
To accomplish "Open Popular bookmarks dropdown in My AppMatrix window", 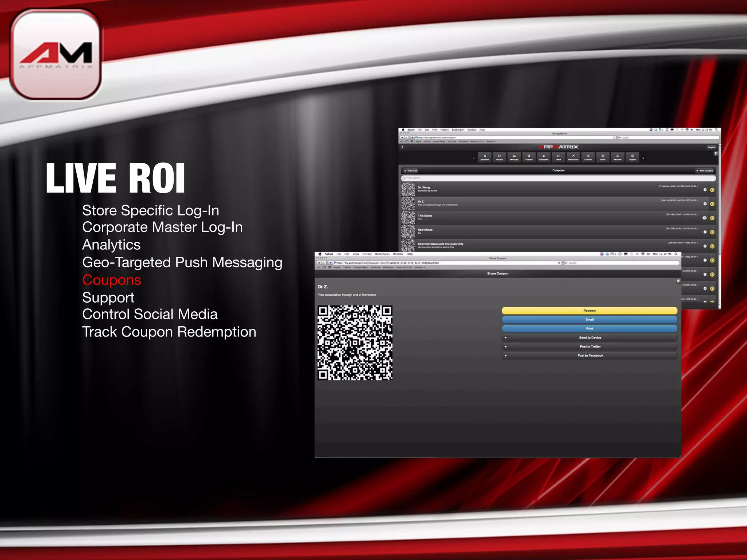I will point(491,141).
